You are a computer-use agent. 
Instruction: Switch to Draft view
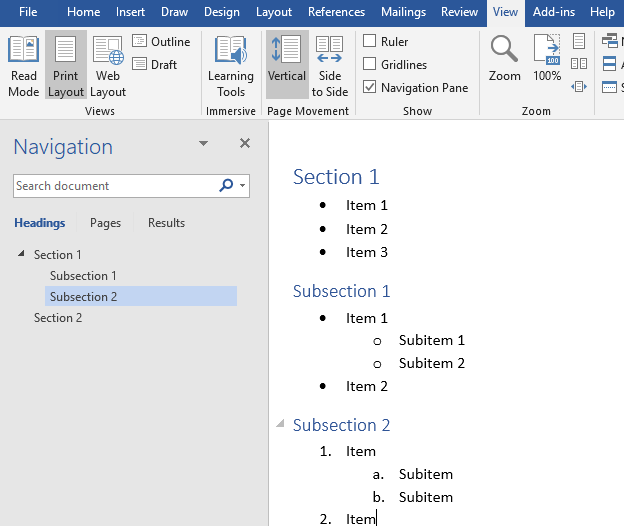(x=155, y=64)
